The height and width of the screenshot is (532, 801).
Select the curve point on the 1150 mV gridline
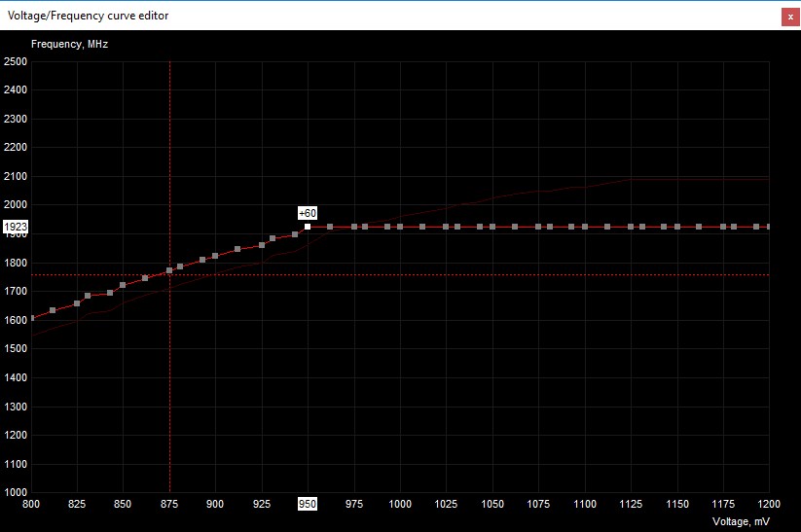677,227
